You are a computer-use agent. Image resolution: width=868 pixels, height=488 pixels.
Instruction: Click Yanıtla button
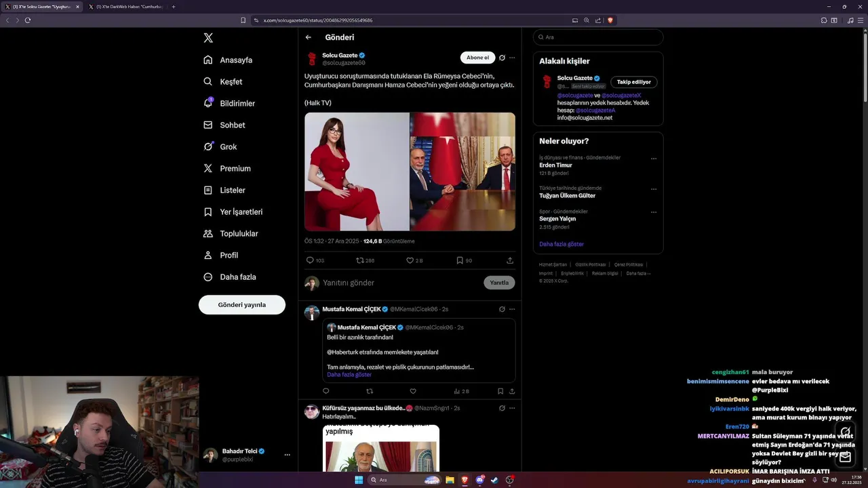(499, 283)
